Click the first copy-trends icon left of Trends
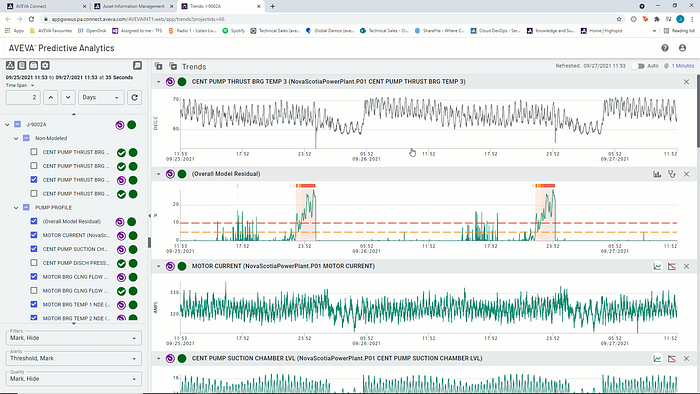 pos(158,66)
